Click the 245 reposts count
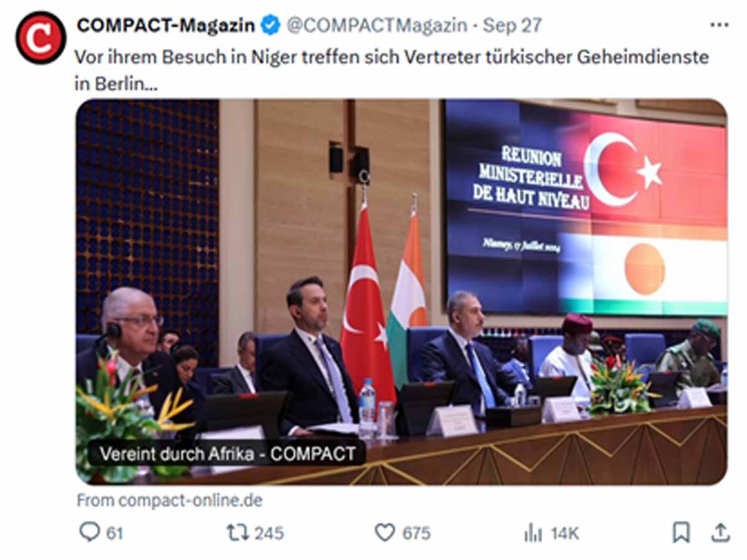Image resolution: width=747 pixels, height=560 pixels. (269, 533)
